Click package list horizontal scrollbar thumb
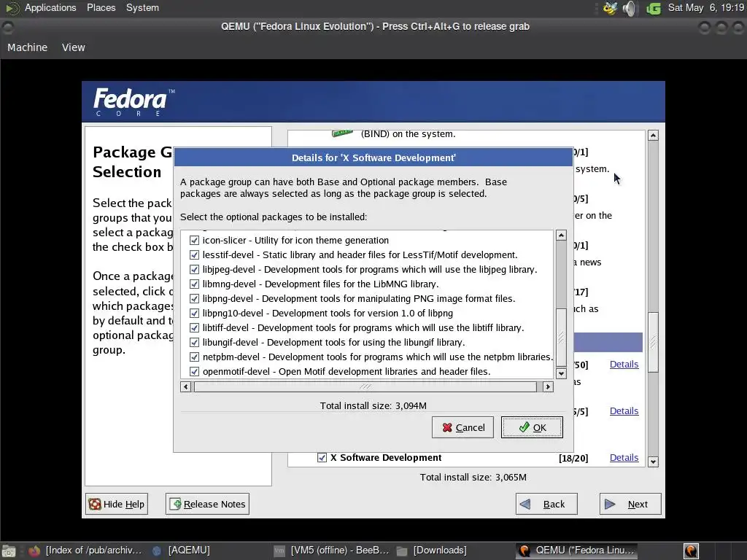Image resolution: width=747 pixels, height=560 pixels. coord(365,386)
